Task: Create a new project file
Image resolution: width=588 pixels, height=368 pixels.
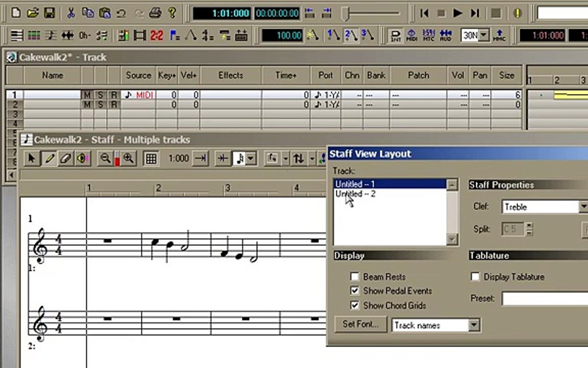Action: pos(16,13)
